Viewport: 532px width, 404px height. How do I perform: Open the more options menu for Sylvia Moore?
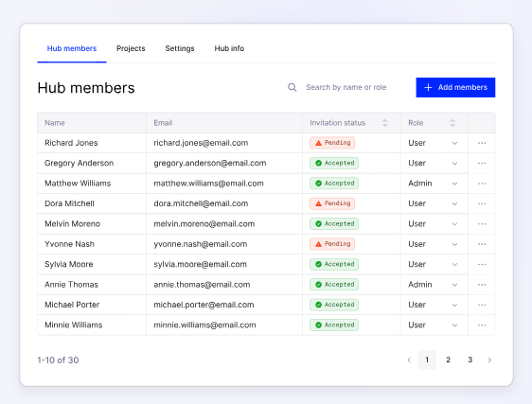(x=482, y=264)
